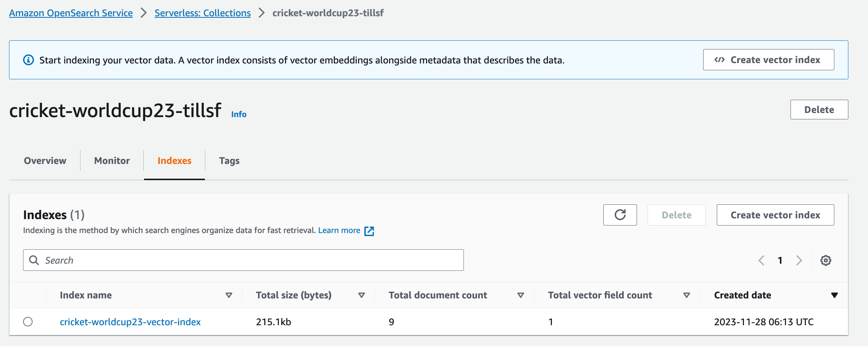Click the Total document count column header
The image size is (868, 346).
pos(438,295)
